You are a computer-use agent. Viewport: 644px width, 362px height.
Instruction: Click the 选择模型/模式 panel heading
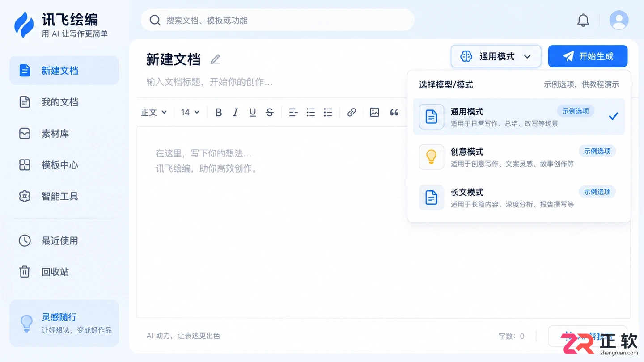tap(446, 84)
